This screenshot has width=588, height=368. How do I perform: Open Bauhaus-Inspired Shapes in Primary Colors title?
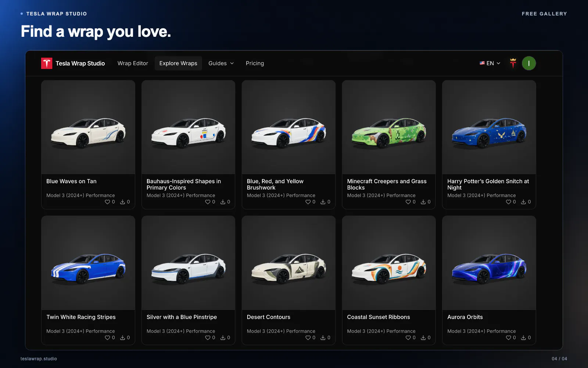(184, 184)
